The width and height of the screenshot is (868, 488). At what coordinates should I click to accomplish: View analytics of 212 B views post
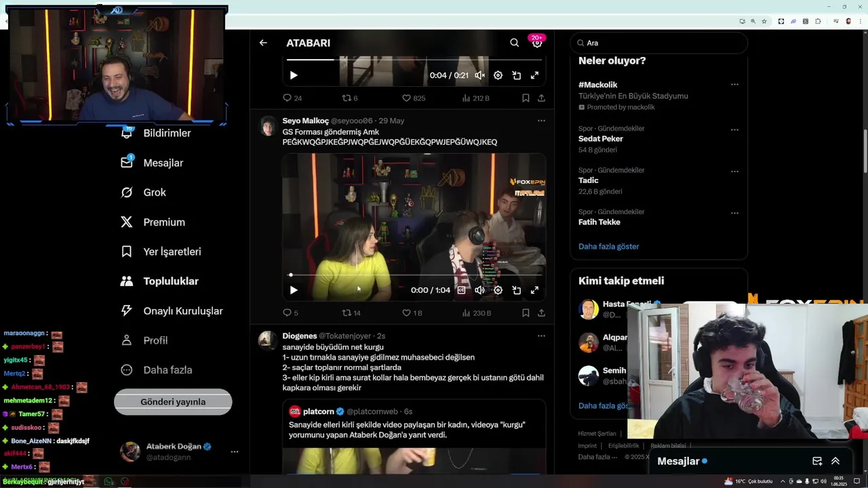pos(475,98)
